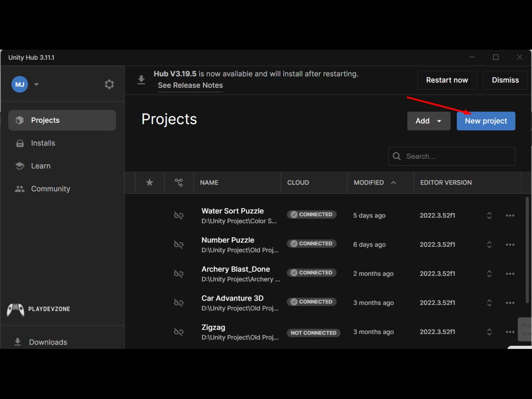Click CONNECTED badge for Number Puzzle
The height and width of the screenshot is (399, 532).
312,243
